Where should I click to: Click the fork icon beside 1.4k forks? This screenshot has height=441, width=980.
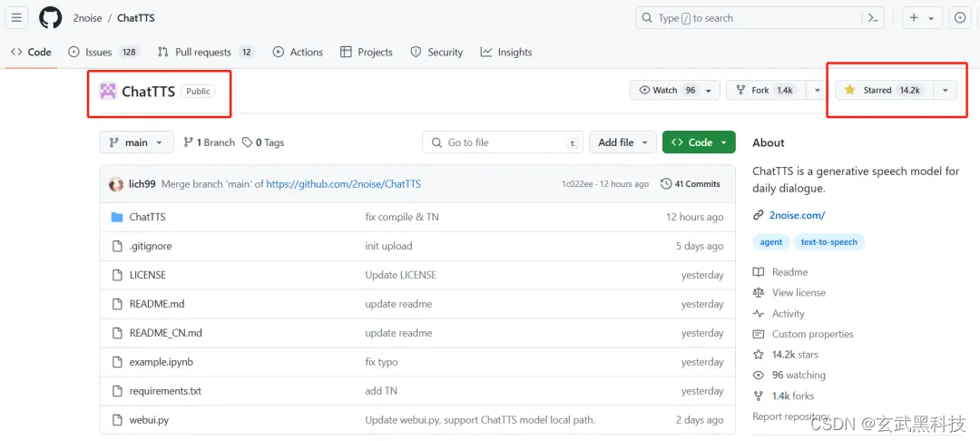[758, 396]
